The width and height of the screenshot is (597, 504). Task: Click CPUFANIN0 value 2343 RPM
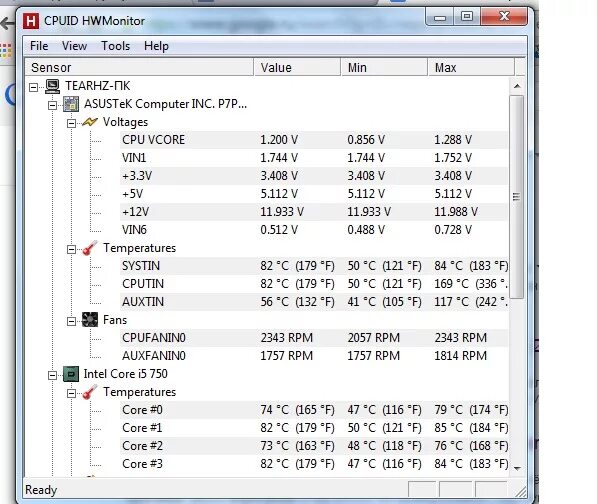[287, 338]
